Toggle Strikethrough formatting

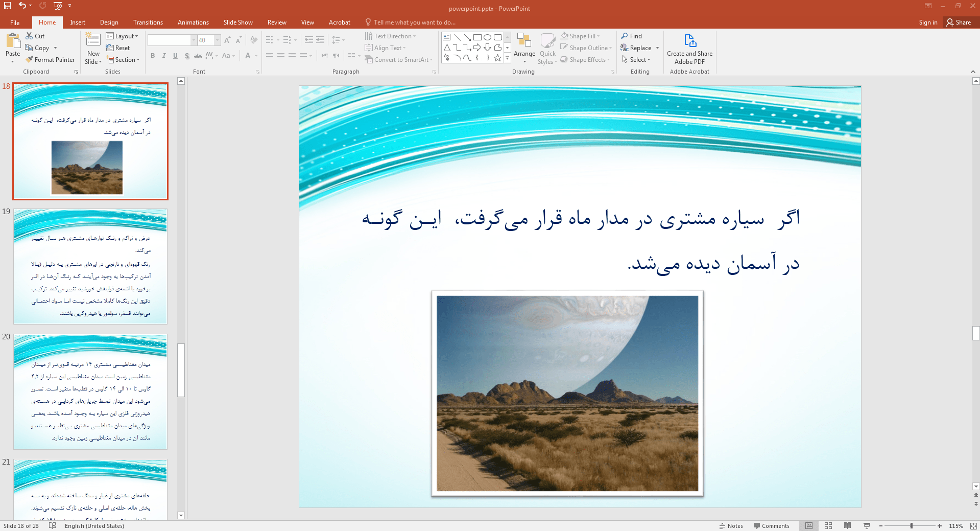click(x=198, y=56)
